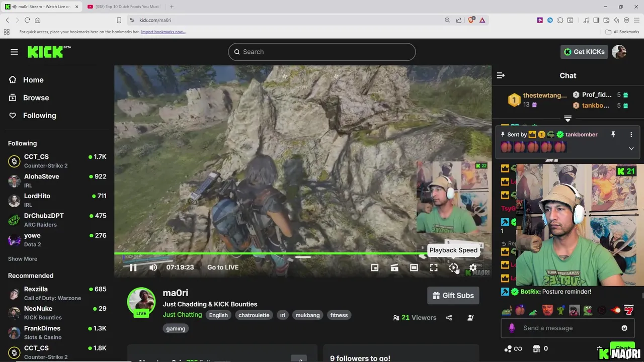Expand Following list with Show More

[23, 259]
